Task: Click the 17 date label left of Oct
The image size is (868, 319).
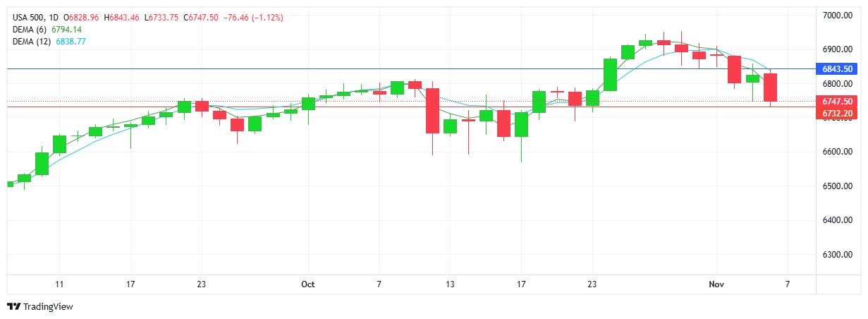Action: 130,284
